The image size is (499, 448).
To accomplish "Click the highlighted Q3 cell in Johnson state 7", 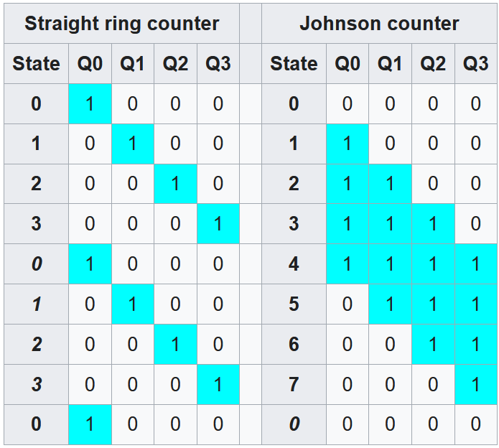I will click(475, 384).
